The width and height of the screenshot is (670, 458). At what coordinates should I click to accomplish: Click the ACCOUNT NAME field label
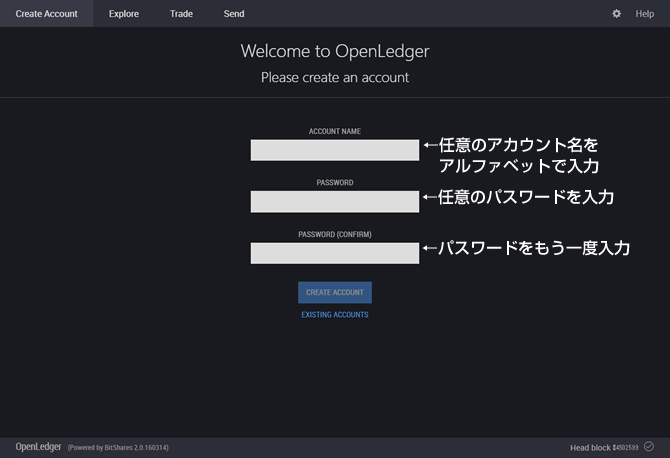(x=334, y=131)
